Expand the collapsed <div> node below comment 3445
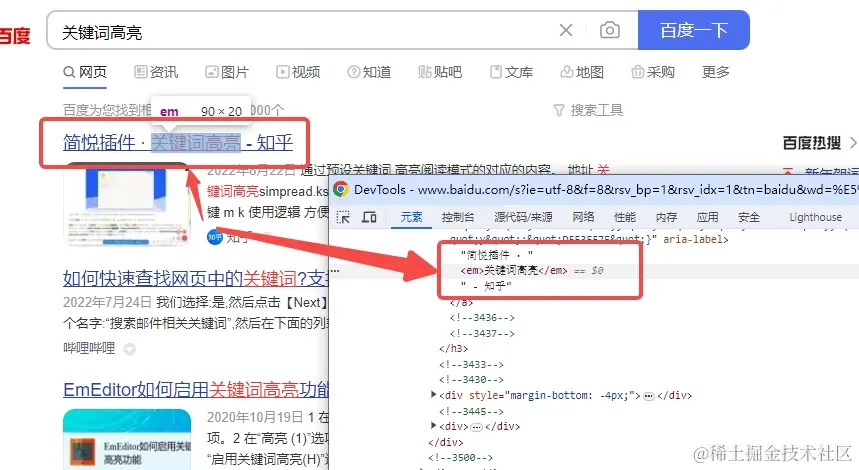 (x=433, y=426)
